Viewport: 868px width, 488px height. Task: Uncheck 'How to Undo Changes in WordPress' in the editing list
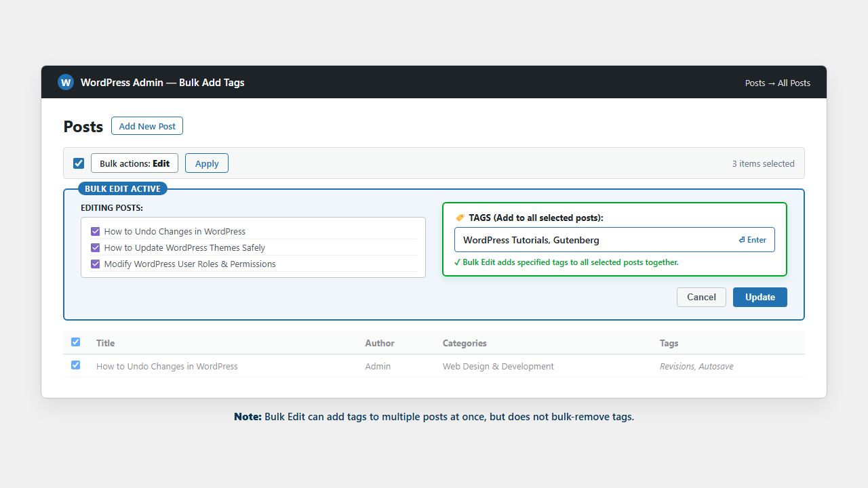[96, 231]
